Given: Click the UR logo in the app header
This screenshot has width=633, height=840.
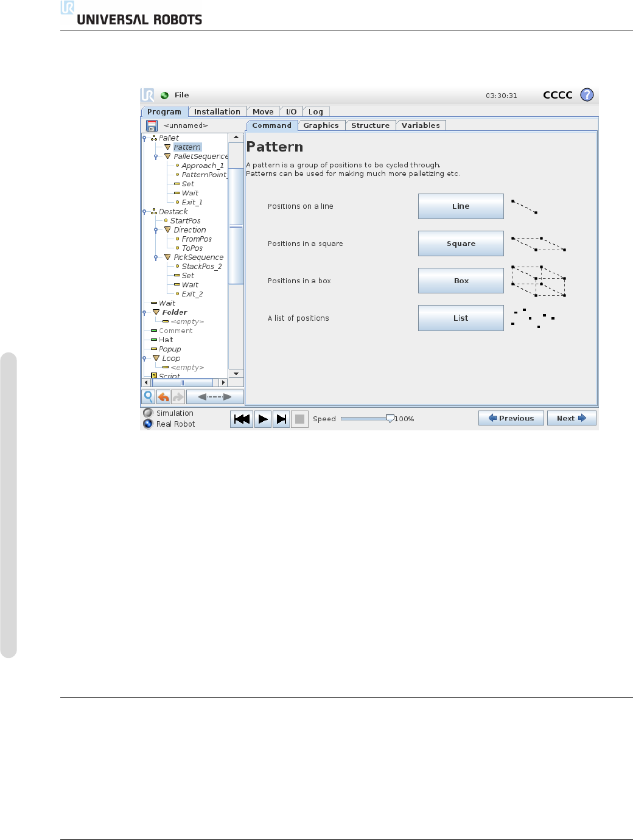Looking at the screenshot, I should [x=147, y=95].
